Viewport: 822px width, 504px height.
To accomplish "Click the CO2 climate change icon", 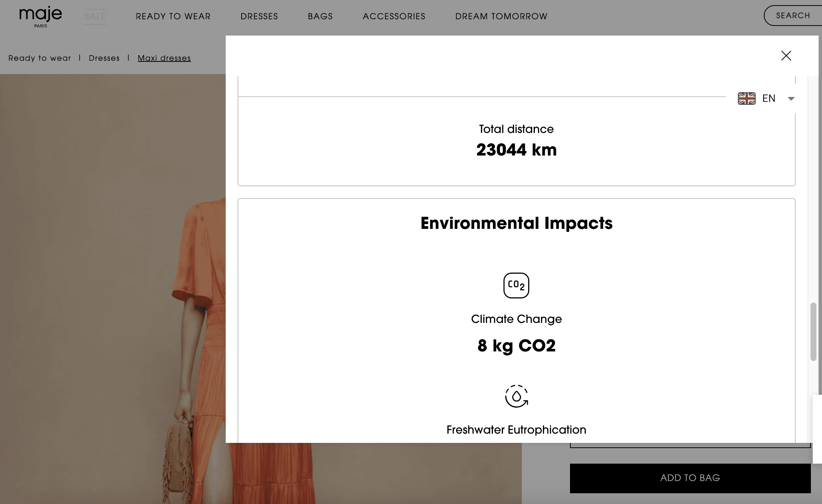I will pos(516,285).
